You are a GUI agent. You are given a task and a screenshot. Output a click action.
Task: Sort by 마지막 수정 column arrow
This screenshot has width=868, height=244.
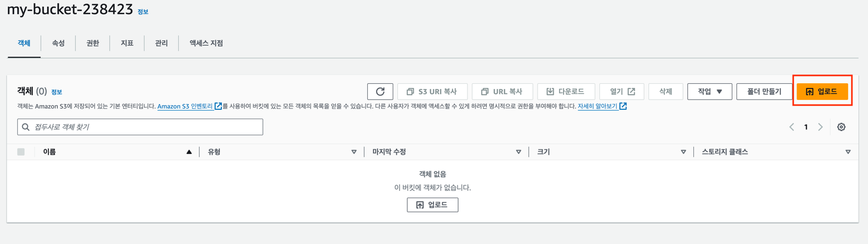[518, 152]
